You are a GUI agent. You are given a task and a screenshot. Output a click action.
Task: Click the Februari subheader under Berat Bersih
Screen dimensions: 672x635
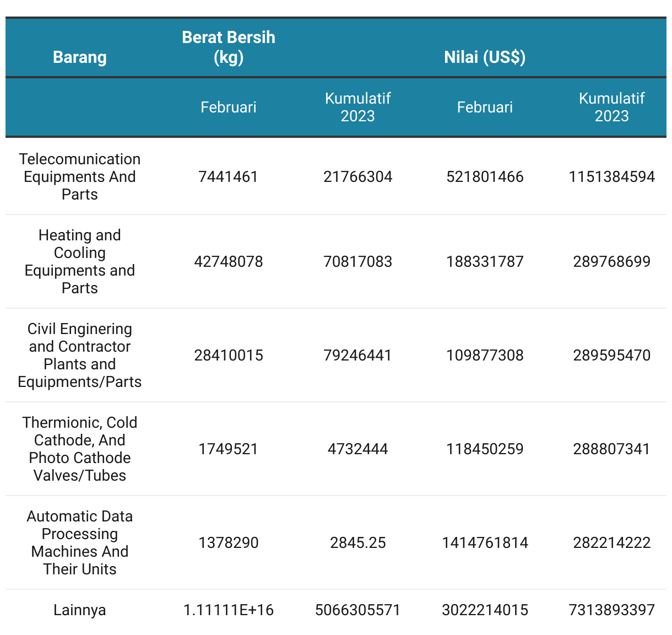point(229,107)
